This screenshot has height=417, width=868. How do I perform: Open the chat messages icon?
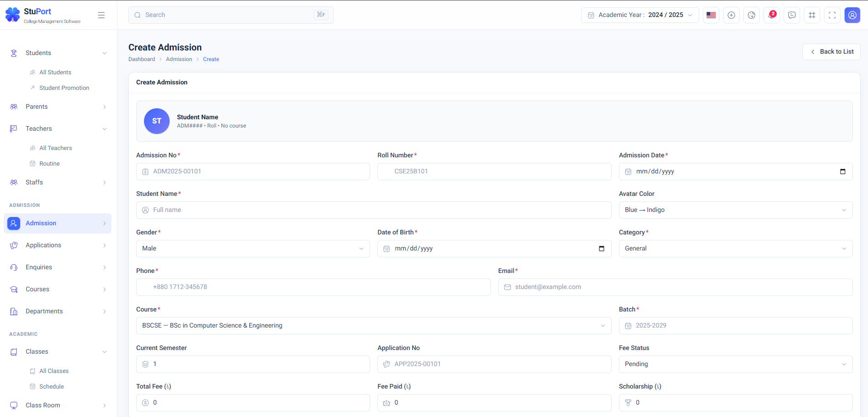792,15
